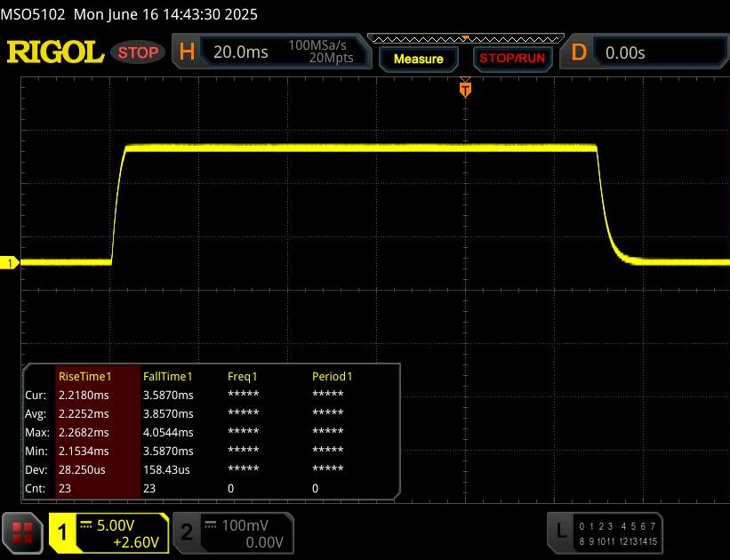Select the RiseTime1 measurement column header
The width and height of the screenshot is (730, 560).
[84, 377]
